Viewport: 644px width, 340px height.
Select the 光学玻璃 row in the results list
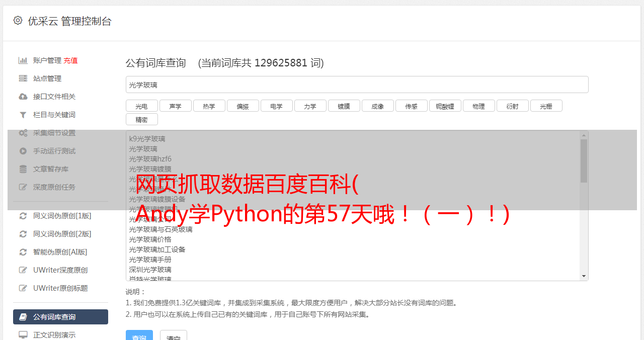[353, 149]
